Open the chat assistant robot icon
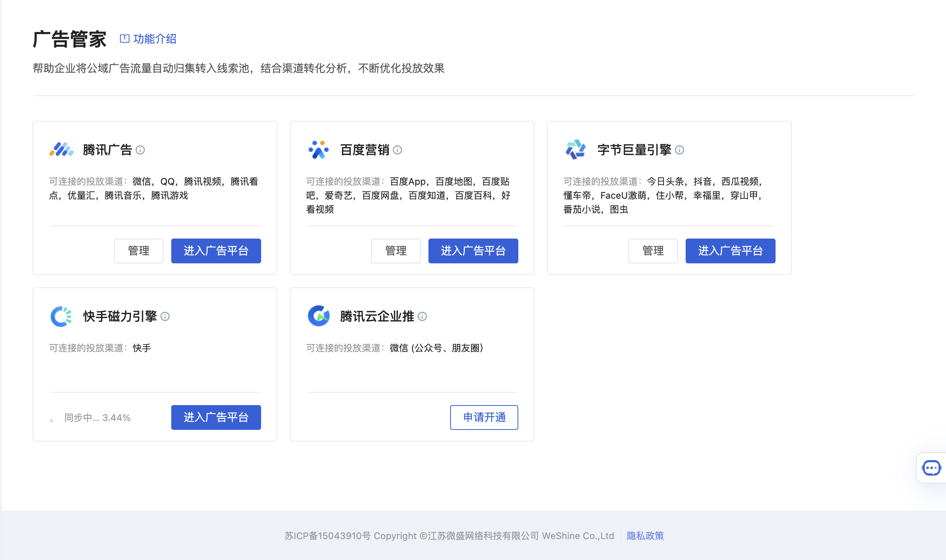This screenshot has height=560, width=946. coord(931,468)
